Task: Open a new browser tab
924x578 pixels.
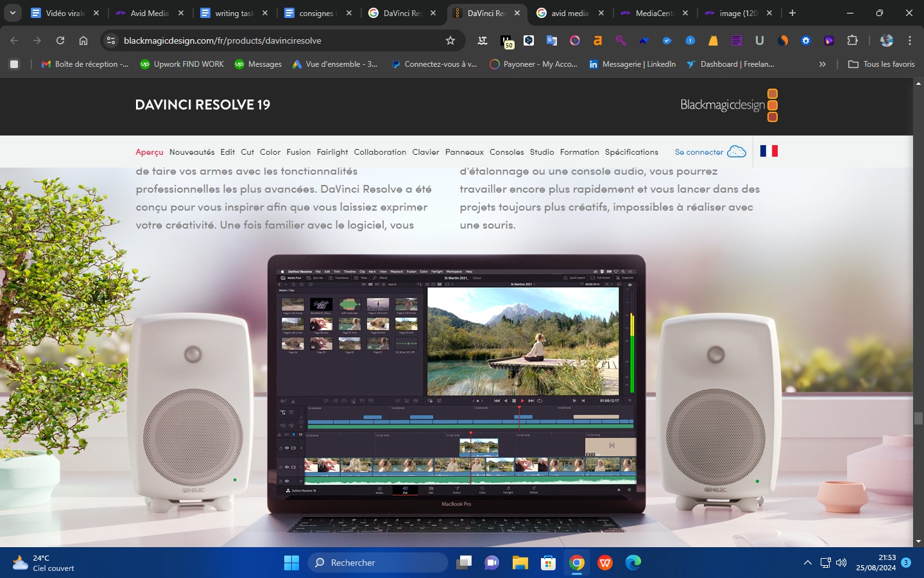Action: tap(792, 13)
